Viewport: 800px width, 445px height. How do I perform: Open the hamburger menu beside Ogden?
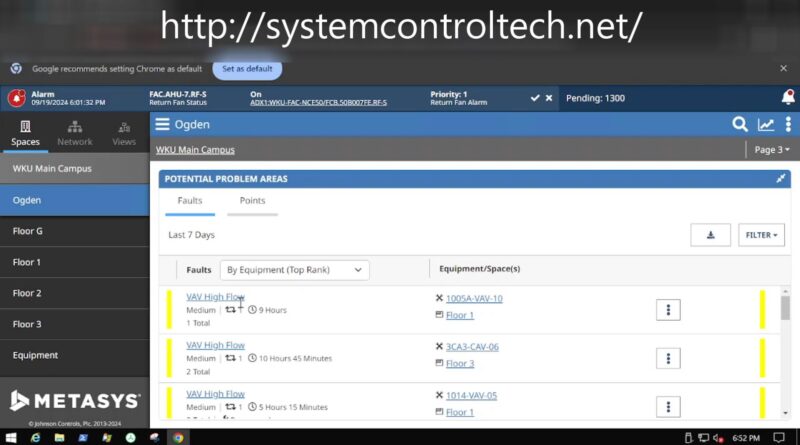(x=162, y=125)
